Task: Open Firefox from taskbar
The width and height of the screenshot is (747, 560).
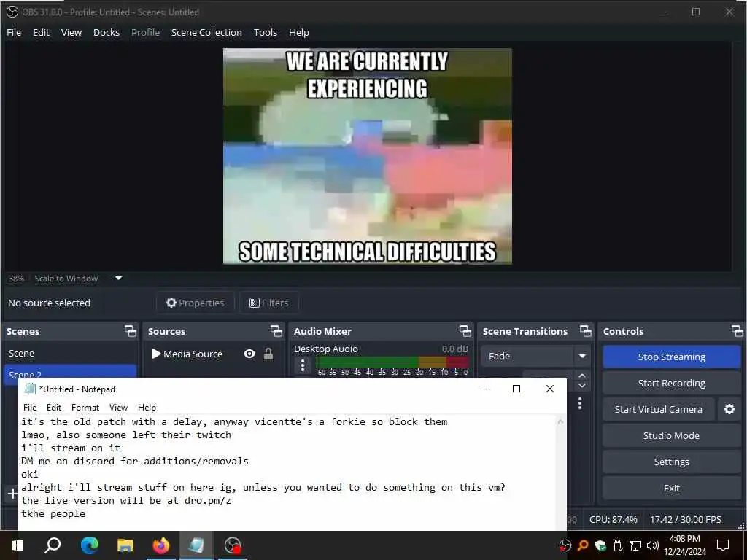Action: tap(161, 545)
